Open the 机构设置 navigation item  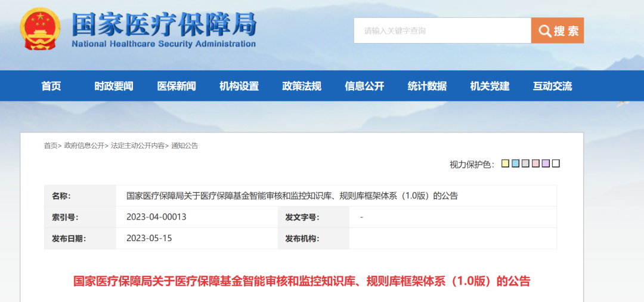(239, 87)
